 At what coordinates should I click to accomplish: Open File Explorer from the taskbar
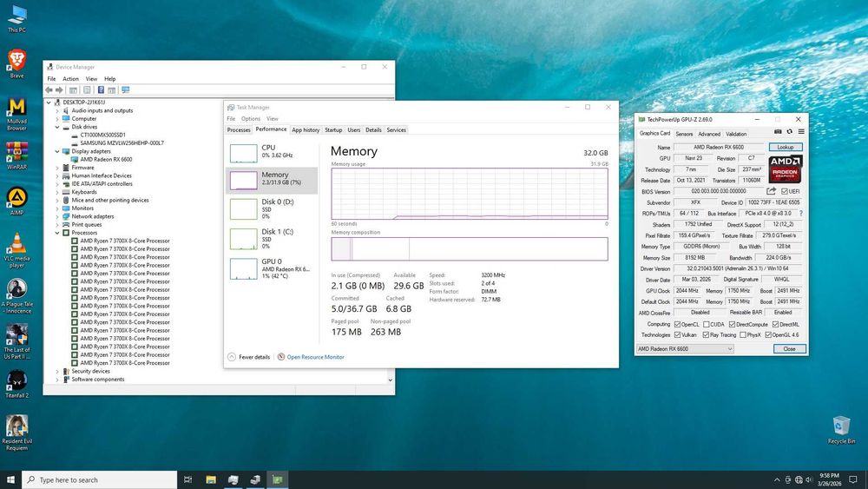coord(211,479)
